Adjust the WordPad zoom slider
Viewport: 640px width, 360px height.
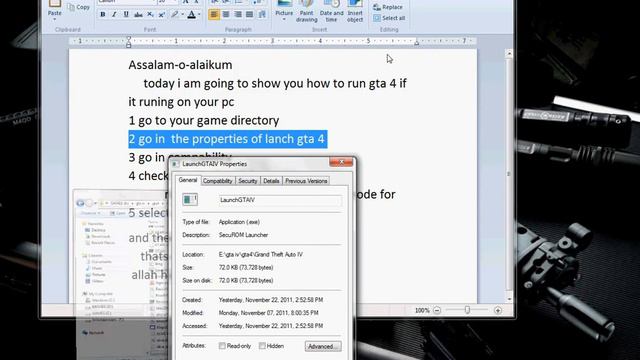(467, 311)
